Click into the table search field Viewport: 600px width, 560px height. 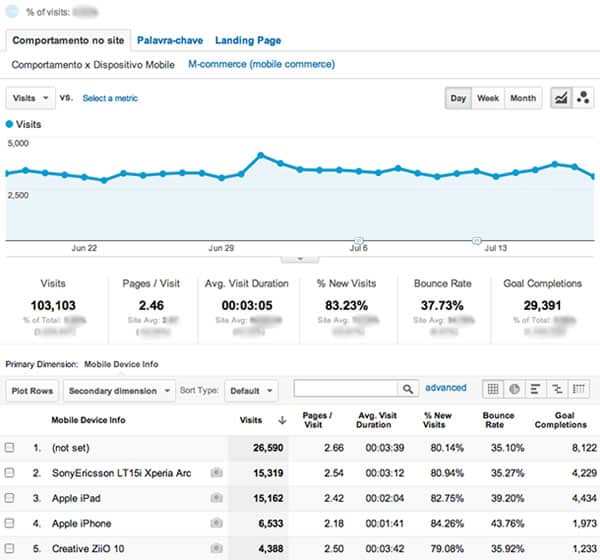(x=346, y=389)
